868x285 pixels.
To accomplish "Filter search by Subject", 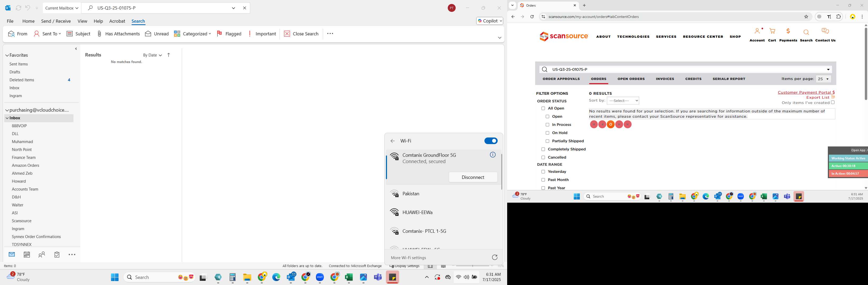I will click(x=78, y=34).
